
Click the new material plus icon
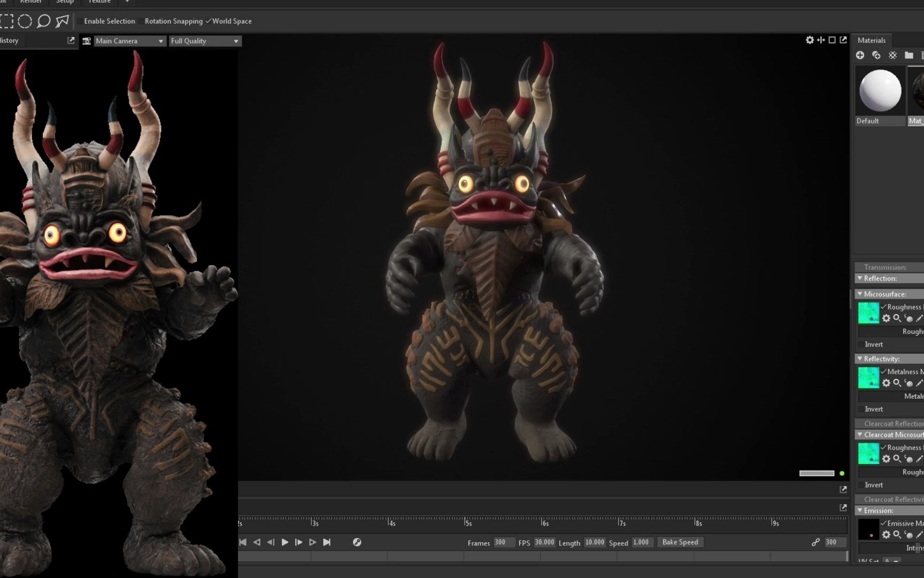(860, 55)
